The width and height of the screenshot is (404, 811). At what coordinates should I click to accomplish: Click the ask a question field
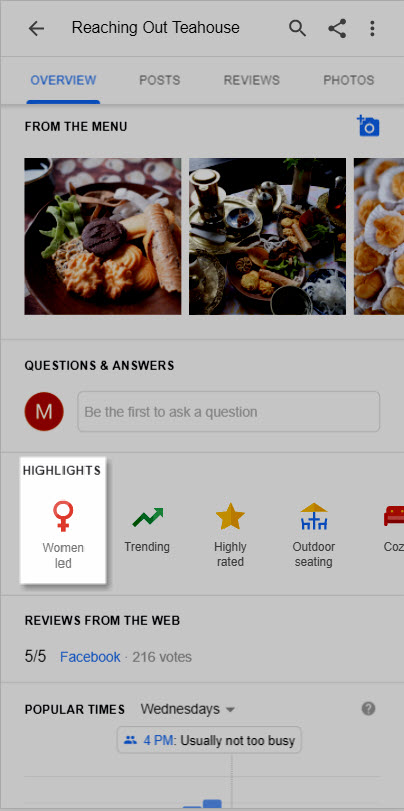click(x=229, y=412)
